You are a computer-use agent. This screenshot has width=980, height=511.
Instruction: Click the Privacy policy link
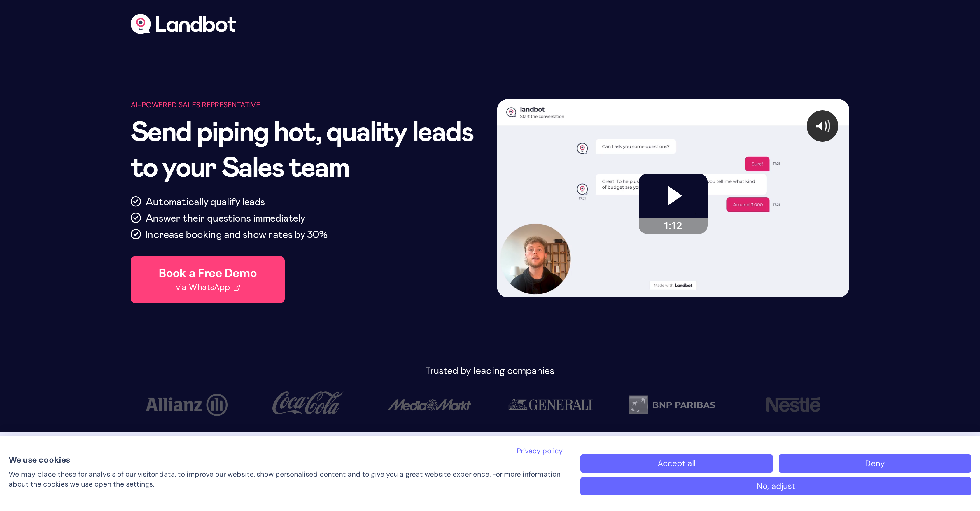pos(539,450)
